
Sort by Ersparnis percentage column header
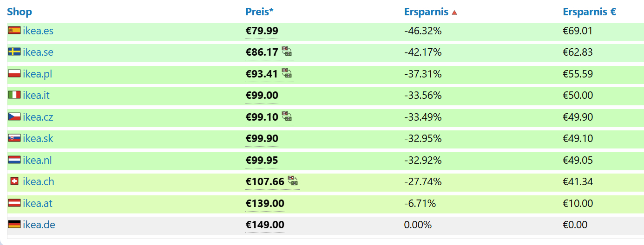(x=426, y=12)
